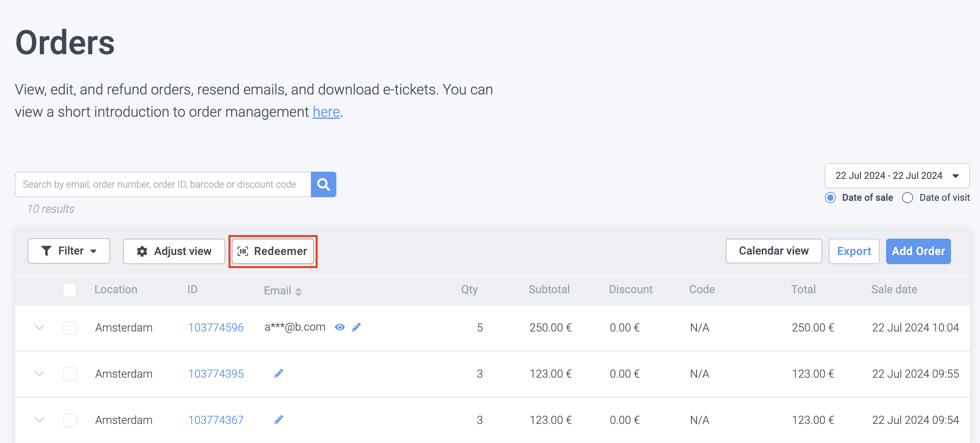Tick the select-all checkbox in table header
This screenshot has width=980, height=443.
(70, 290)
